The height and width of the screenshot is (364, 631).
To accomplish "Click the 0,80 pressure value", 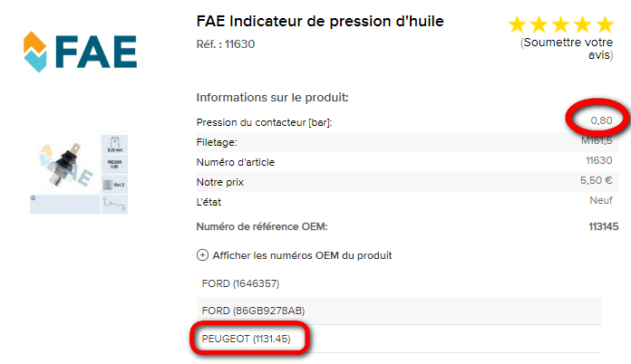I will 600,120.
